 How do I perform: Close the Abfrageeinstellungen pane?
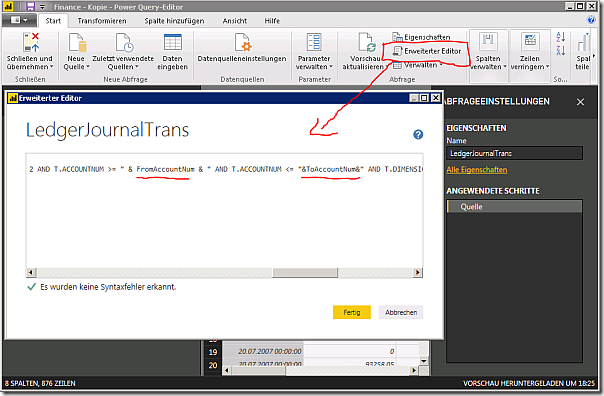click(580, 102)
